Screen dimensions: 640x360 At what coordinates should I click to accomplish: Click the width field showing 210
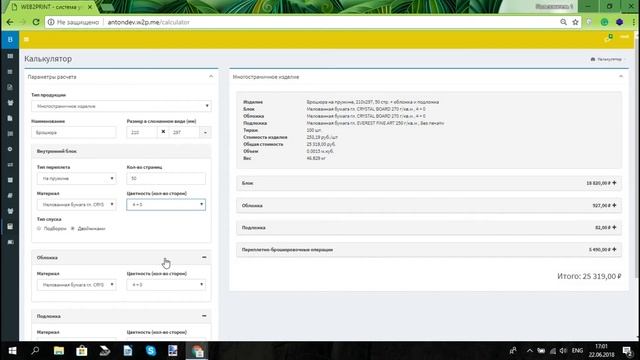(x=142, y=132)
